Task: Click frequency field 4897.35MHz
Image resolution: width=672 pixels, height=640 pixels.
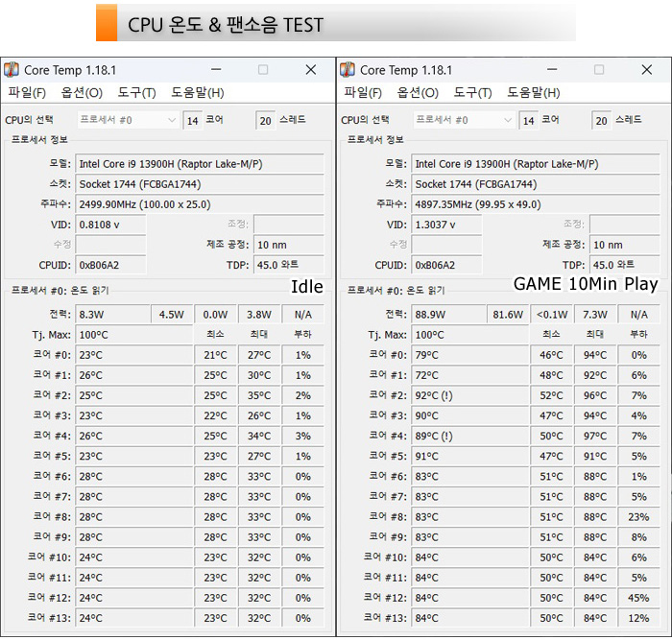Action: [536, 204]
